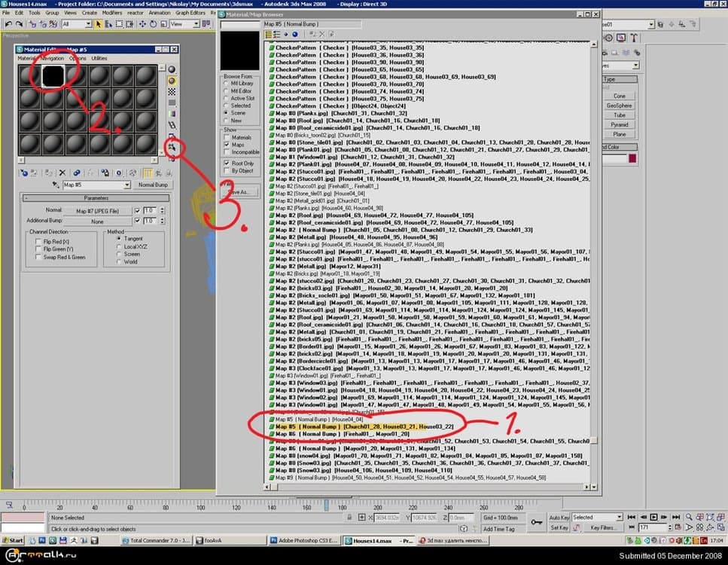Open Material menu in Material Editor
Screen dimensions: 728x565
(x=27, y=59)
